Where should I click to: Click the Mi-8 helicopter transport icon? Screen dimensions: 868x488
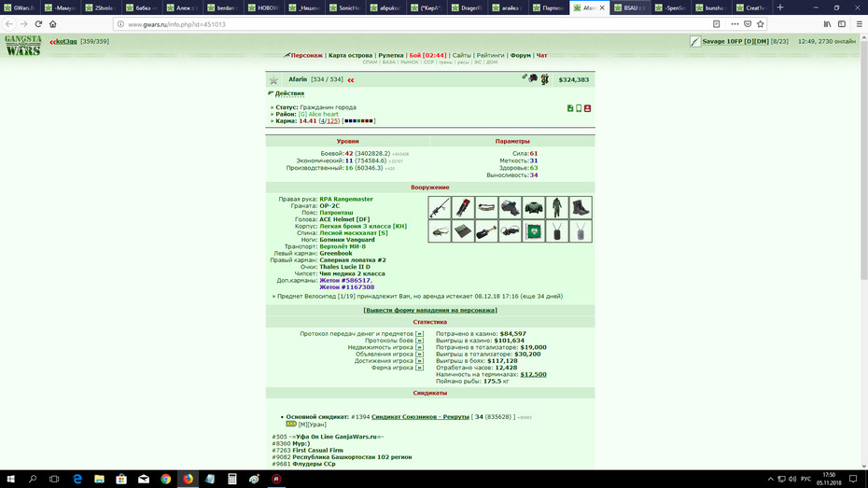click(439, 231)
